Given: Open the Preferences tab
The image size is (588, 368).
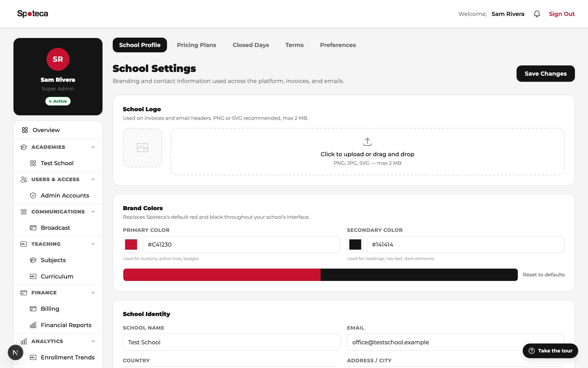Looking at the screenshot, I should pos(338,45).
